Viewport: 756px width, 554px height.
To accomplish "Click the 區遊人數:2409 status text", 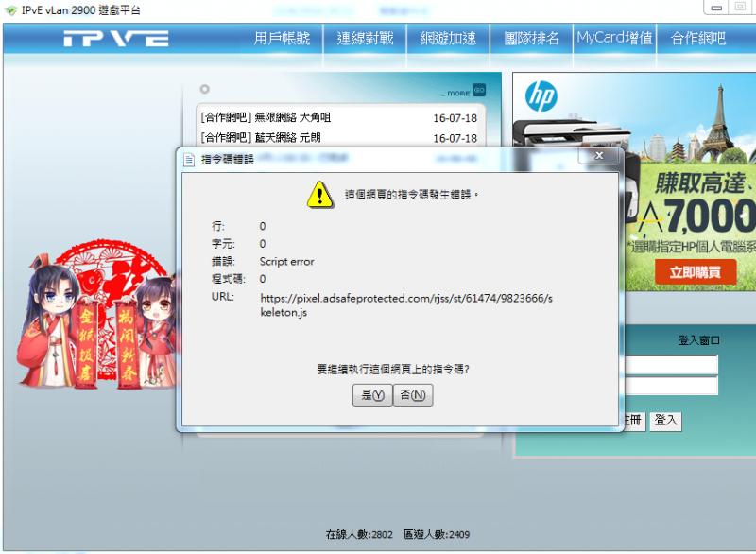I will click(x=437, y=535).
